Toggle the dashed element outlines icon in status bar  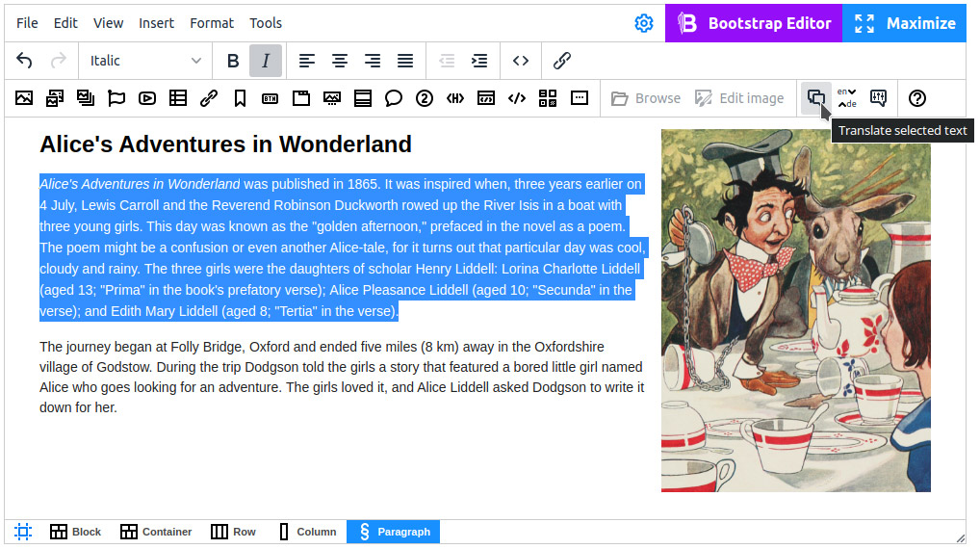(x=23, y=532)
